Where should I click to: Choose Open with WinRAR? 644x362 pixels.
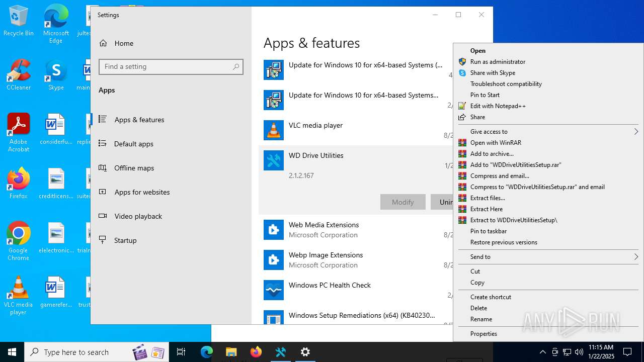pyautogui.click(x=548, y=143)
